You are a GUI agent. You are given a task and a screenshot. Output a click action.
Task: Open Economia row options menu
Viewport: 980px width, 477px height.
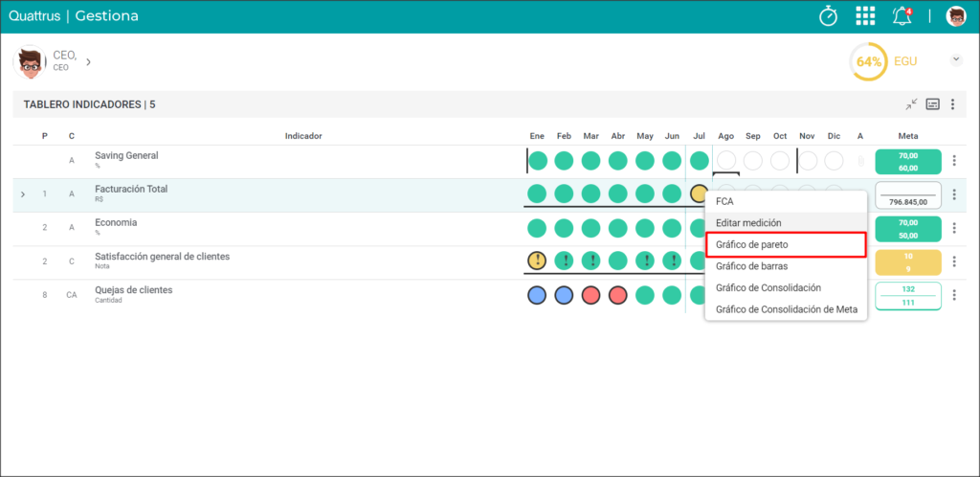[954, 228]
